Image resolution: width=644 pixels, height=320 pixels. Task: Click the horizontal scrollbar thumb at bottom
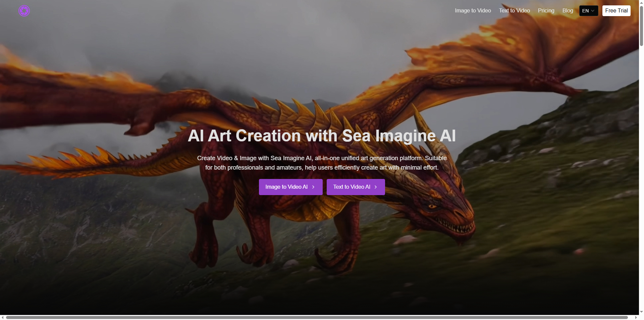317,317
